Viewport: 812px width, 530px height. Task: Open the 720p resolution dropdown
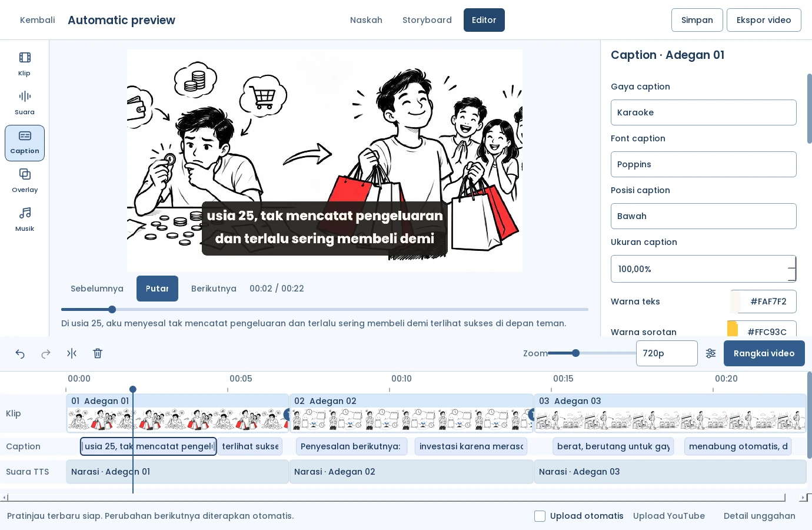(667, 353)
